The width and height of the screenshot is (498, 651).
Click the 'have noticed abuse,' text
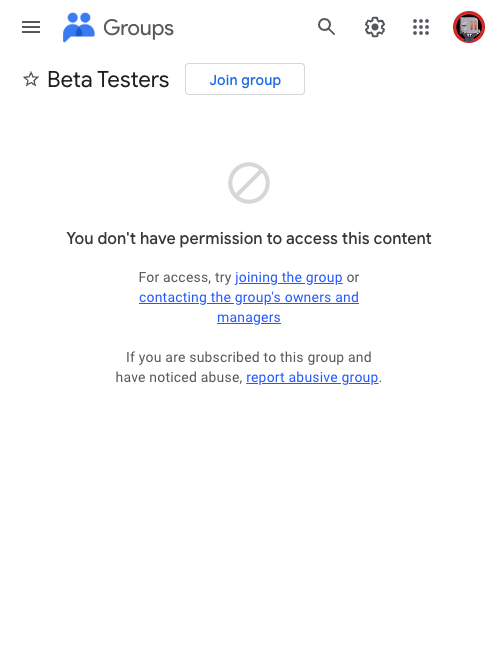point(179,377)
